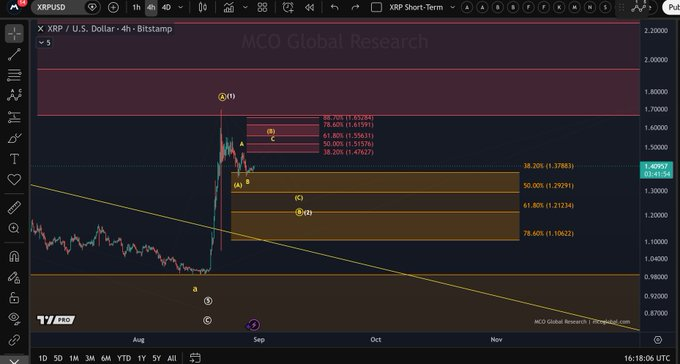The image size is (680, 364).
Task: Open the go-to date range calendar icon
Action: 195,358
